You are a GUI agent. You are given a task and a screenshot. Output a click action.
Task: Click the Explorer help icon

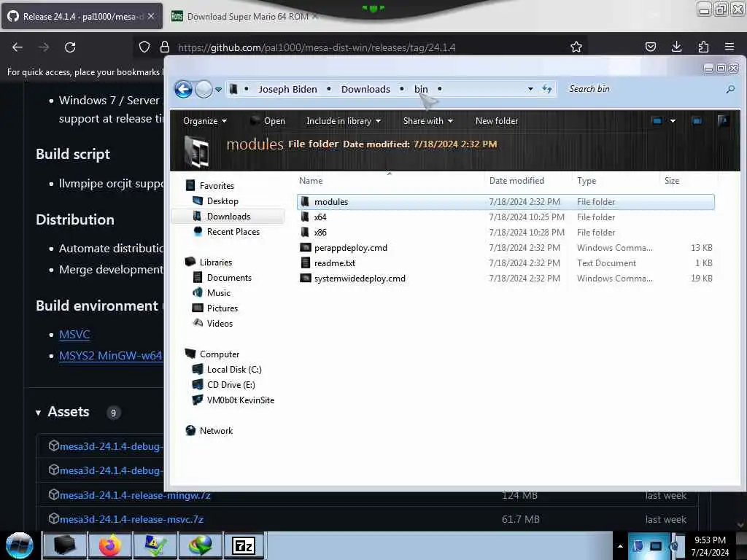pyautogui.click(x=723, y=121)
